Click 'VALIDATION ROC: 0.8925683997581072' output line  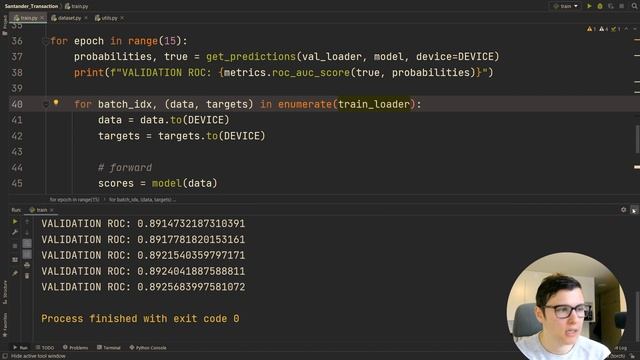143,287
